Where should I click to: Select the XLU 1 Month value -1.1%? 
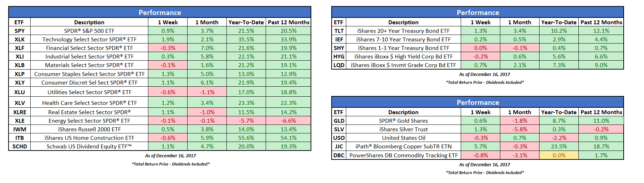click(207, 92)
